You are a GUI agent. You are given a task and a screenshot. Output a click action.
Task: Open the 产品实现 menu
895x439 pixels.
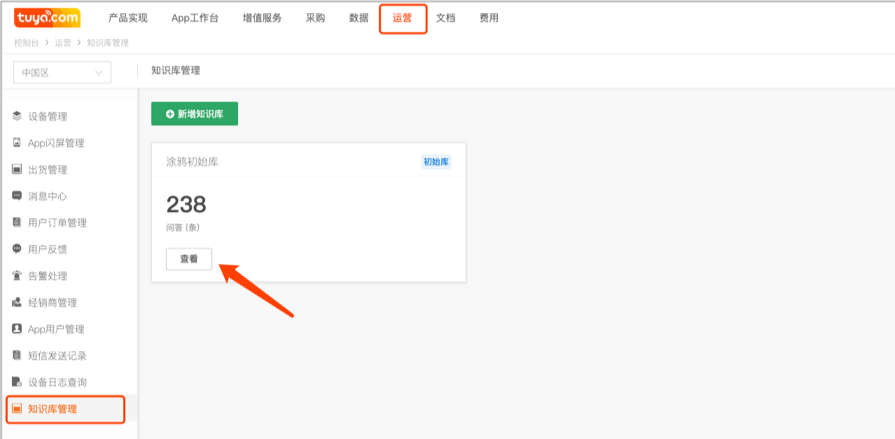[128, 18]
